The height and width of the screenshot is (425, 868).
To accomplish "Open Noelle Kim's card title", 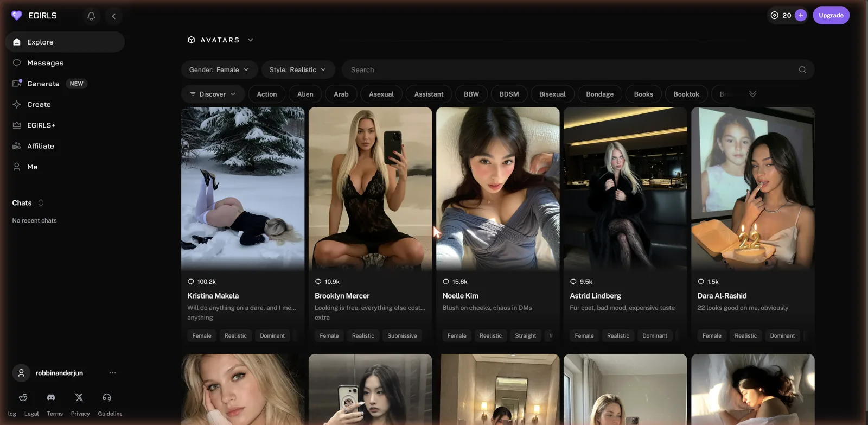I will 461,296.
